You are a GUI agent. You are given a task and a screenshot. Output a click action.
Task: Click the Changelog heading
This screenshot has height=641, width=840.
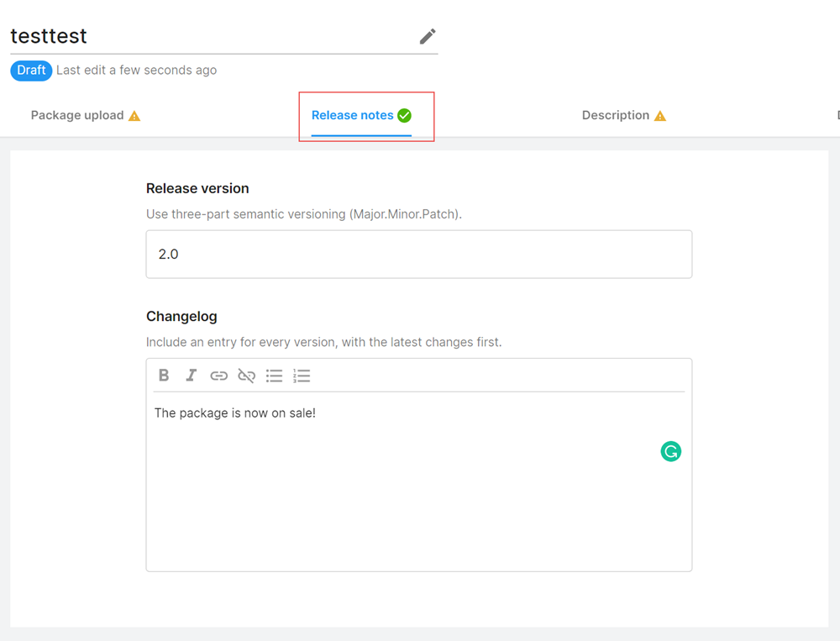click(181, 316)
